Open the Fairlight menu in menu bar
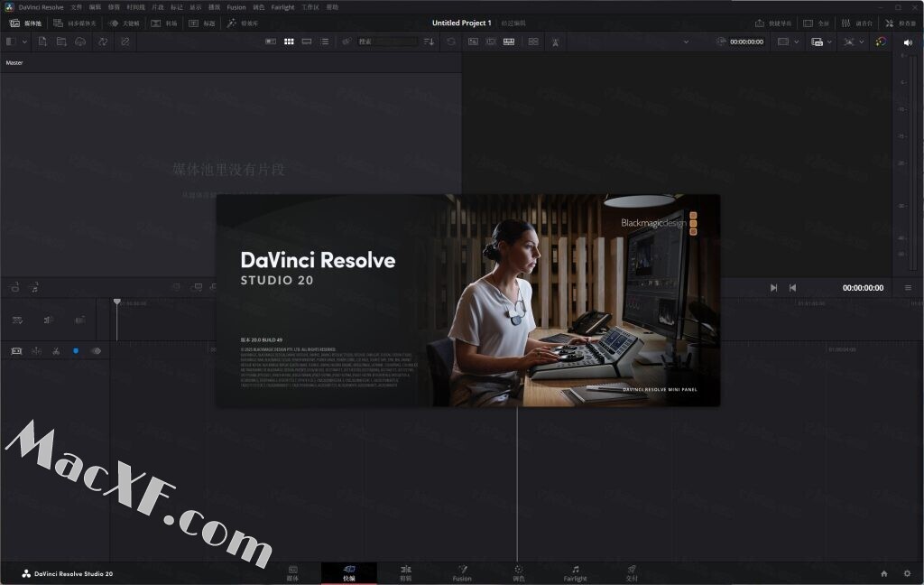The image size is (924, 585). (282, 7)
